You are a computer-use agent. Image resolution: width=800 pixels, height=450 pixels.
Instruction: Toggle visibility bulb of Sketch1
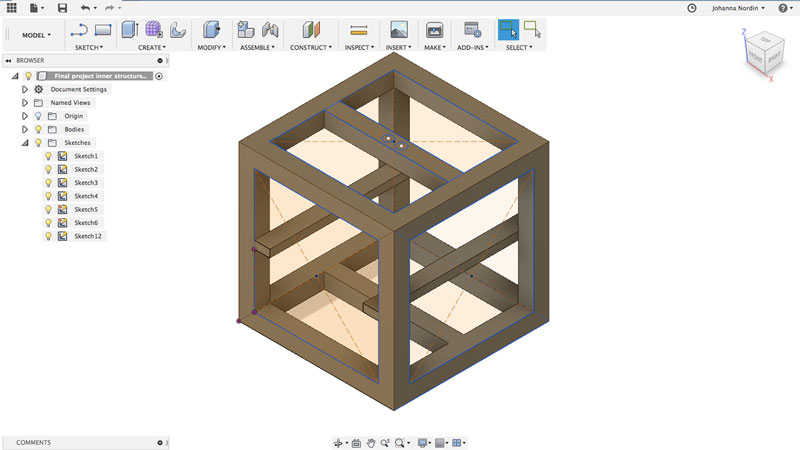point(48,156)
